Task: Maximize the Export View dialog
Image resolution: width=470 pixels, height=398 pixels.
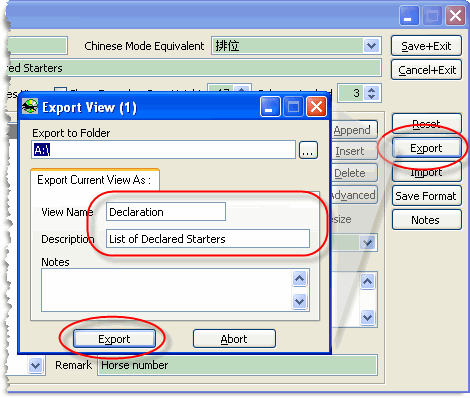Action: (293, 107)
